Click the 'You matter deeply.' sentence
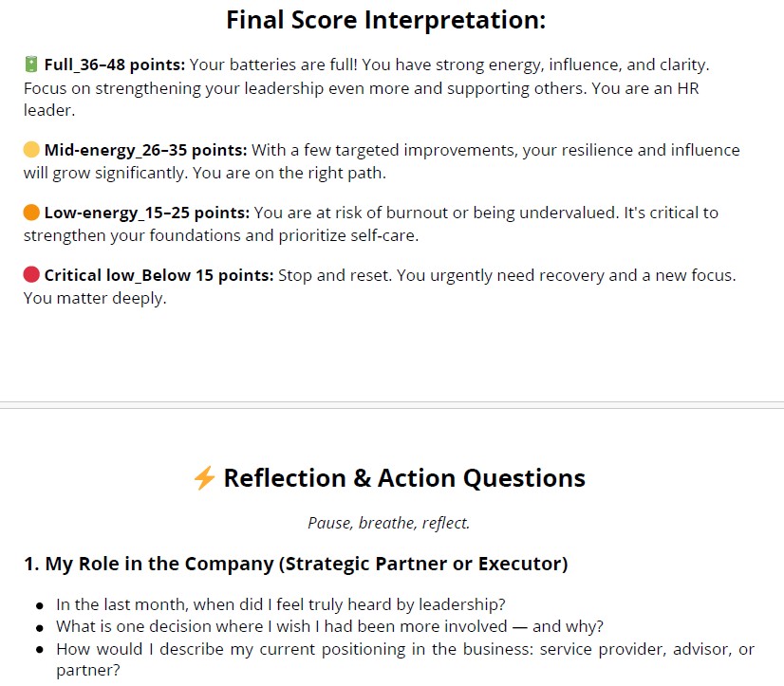The image size is (784, 686). click(95, 298)
